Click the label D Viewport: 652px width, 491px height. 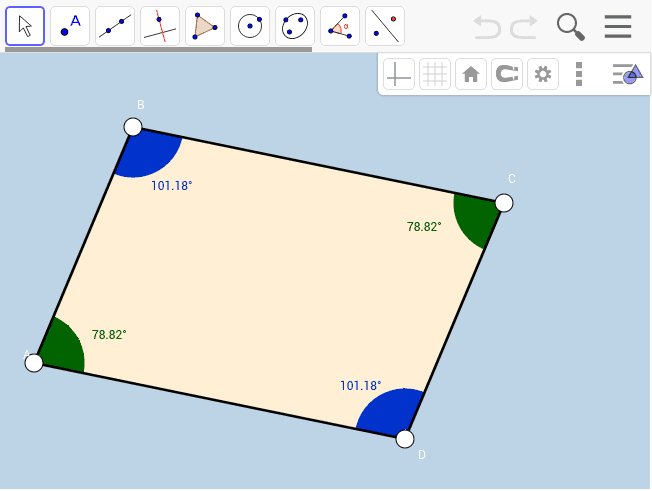422,455
